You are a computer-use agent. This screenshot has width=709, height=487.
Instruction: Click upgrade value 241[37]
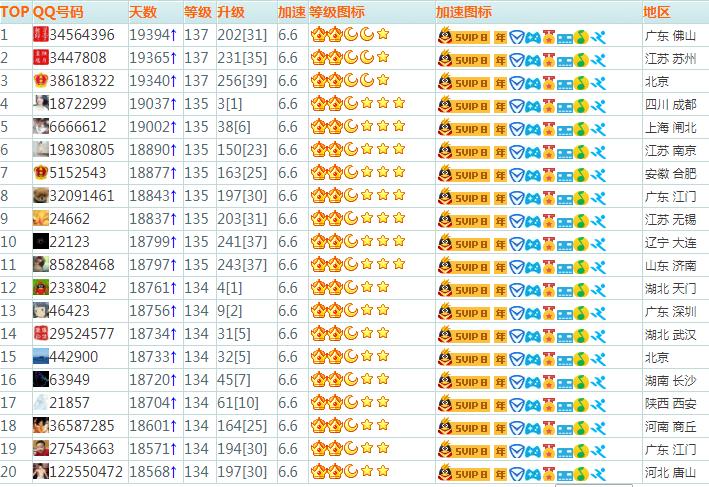coord(242,242)
